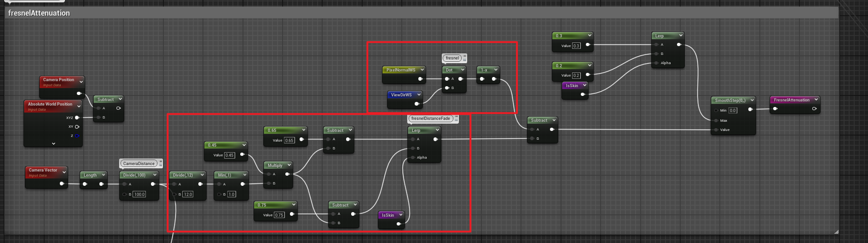Toggle pin on the fresnel comment bubble
868x243 pixels.
point(465,57)
